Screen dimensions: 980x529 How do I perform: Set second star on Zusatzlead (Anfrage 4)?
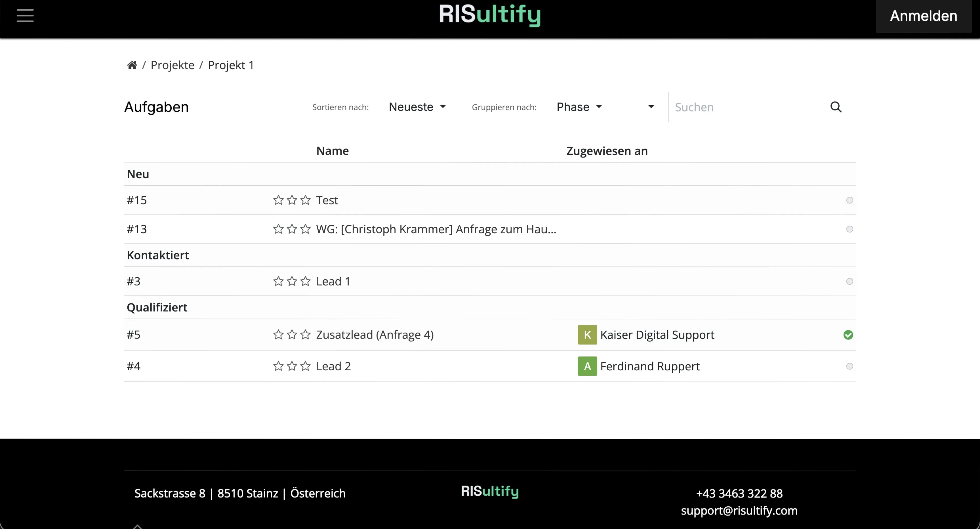coord(292,335)
